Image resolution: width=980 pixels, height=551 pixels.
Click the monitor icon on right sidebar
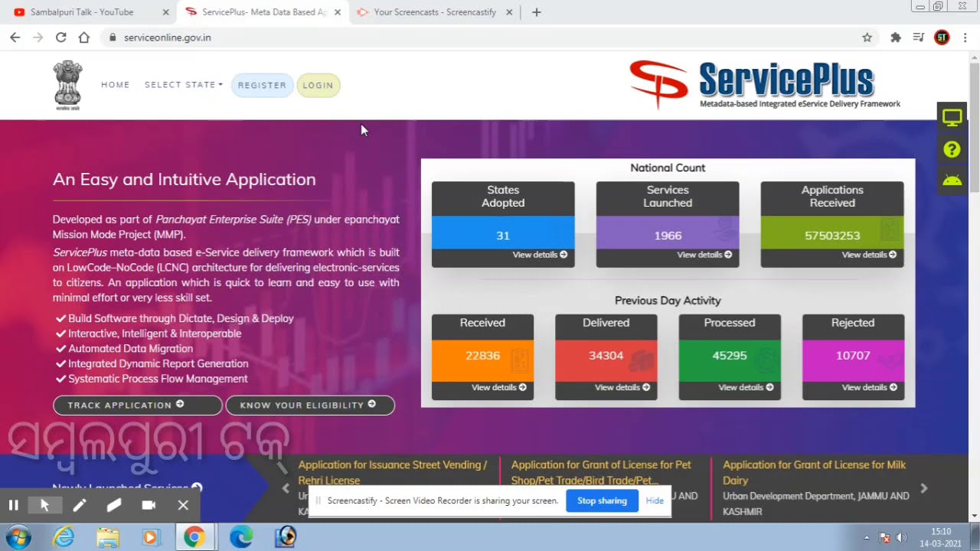[x=952, y=118]
